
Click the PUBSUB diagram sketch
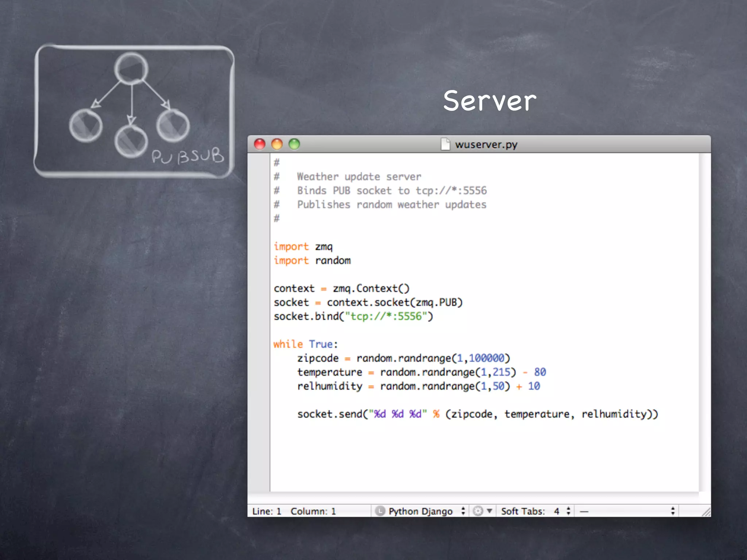click(134, 111)
